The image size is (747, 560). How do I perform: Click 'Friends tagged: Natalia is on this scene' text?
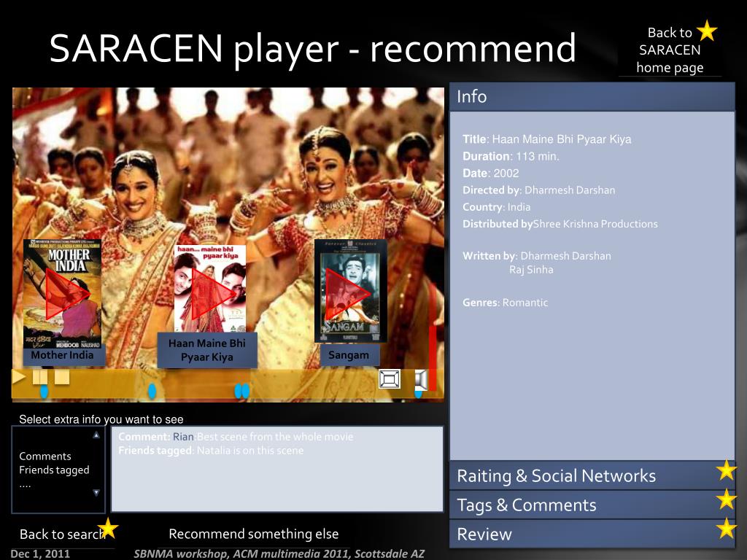[x=211, y=451]
